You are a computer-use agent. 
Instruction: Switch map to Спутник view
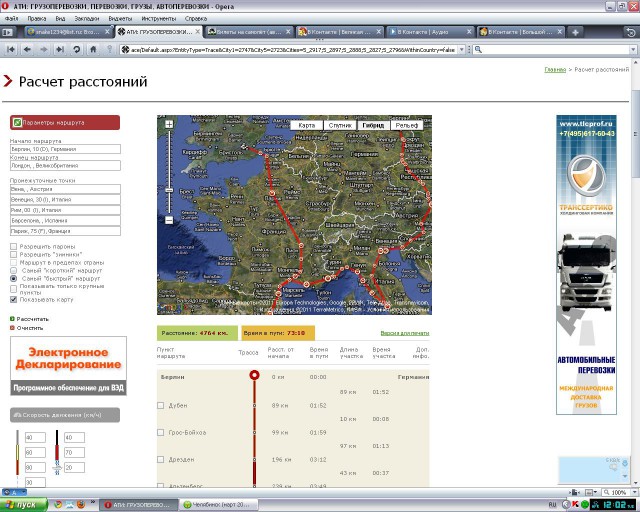[340, 125]
